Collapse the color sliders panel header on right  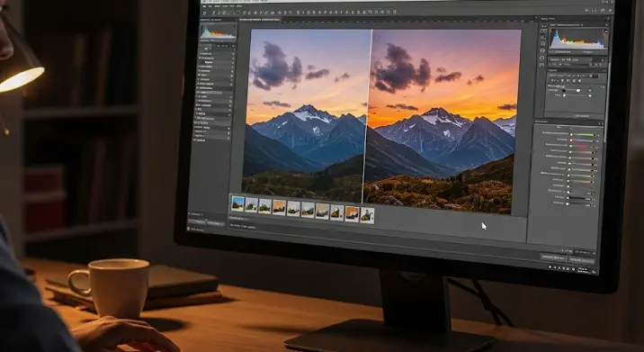(568, 122)
